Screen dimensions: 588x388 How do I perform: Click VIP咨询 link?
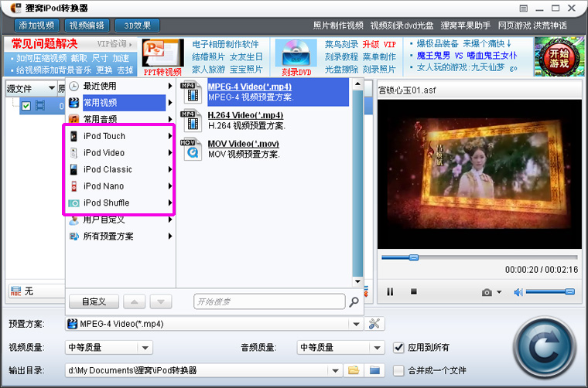point(112,44)
